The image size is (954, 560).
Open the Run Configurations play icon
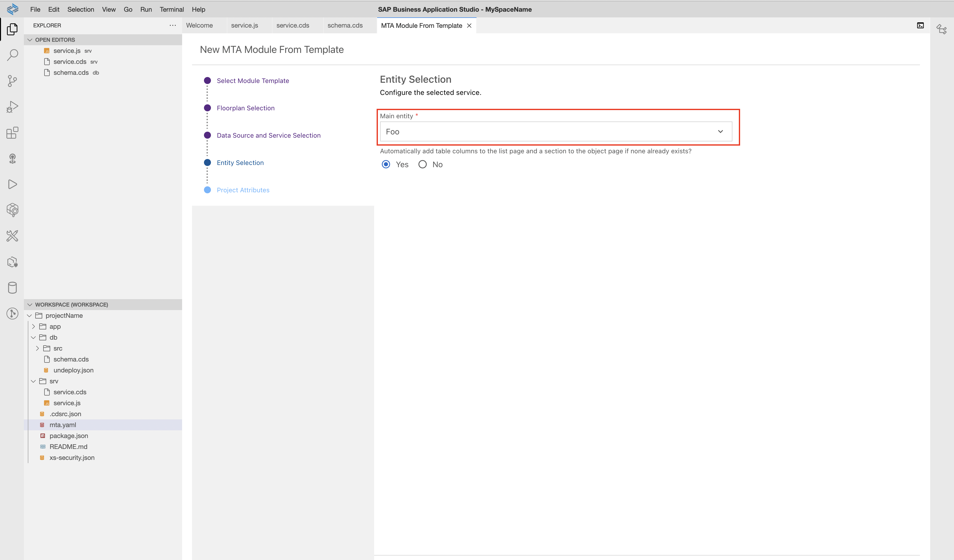click(x=12, y=184)
